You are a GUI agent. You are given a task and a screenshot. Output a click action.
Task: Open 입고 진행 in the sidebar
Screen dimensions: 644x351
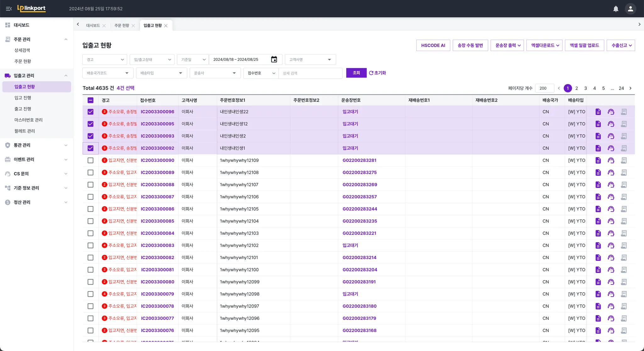tap(23, 98)
